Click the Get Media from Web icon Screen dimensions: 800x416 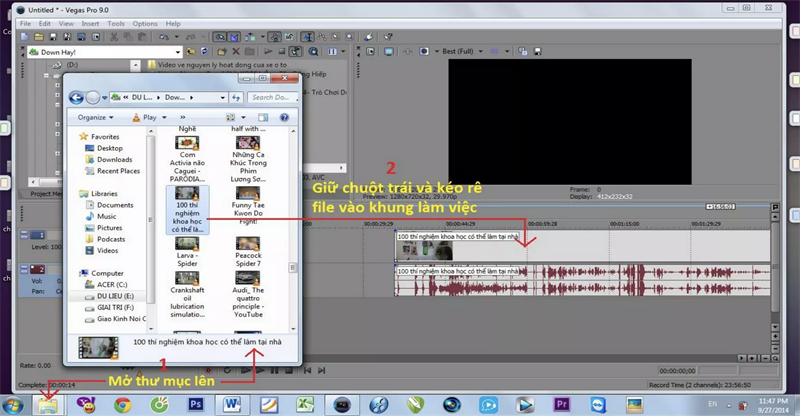tap(313, 52)
